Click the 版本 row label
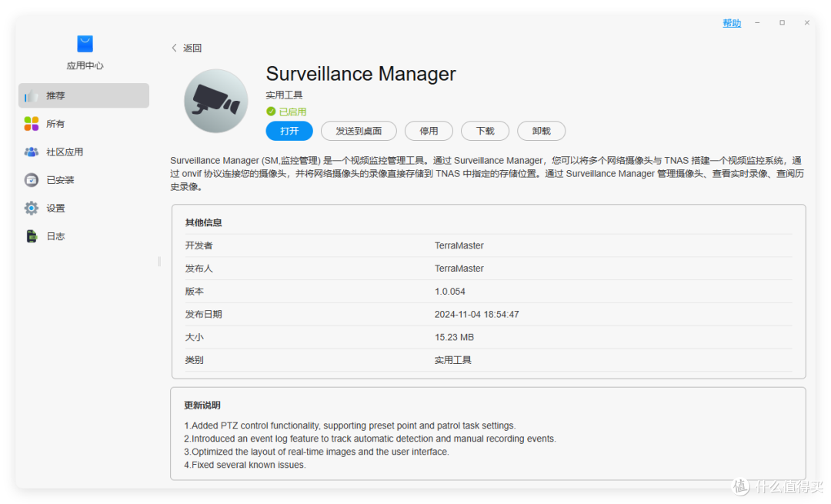 click(195, 292)
